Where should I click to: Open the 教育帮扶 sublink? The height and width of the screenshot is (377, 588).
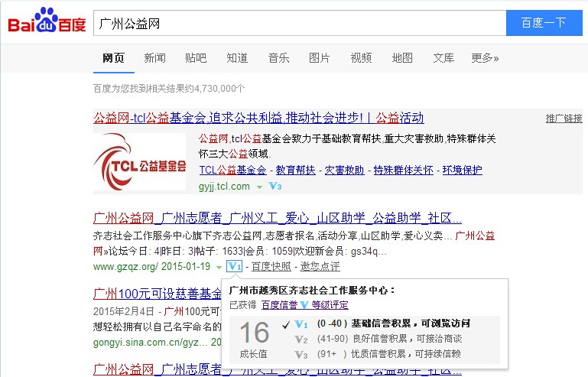point(295,170)
